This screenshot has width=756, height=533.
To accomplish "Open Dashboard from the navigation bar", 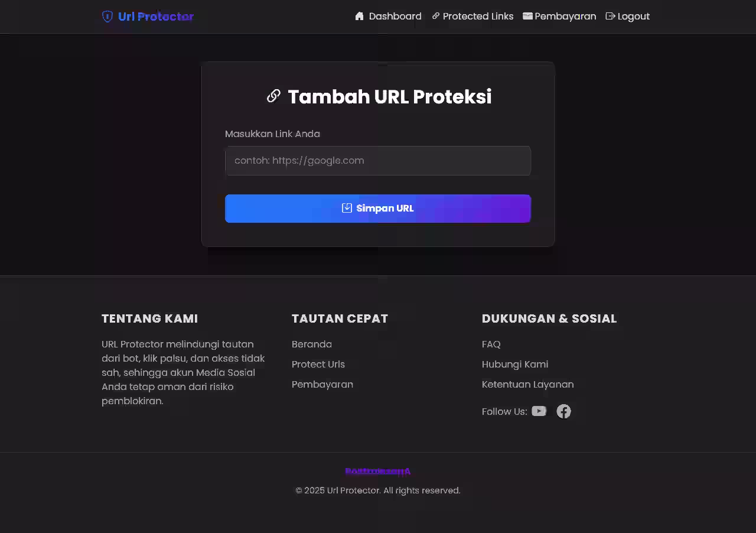I will [x=395, y=17].
